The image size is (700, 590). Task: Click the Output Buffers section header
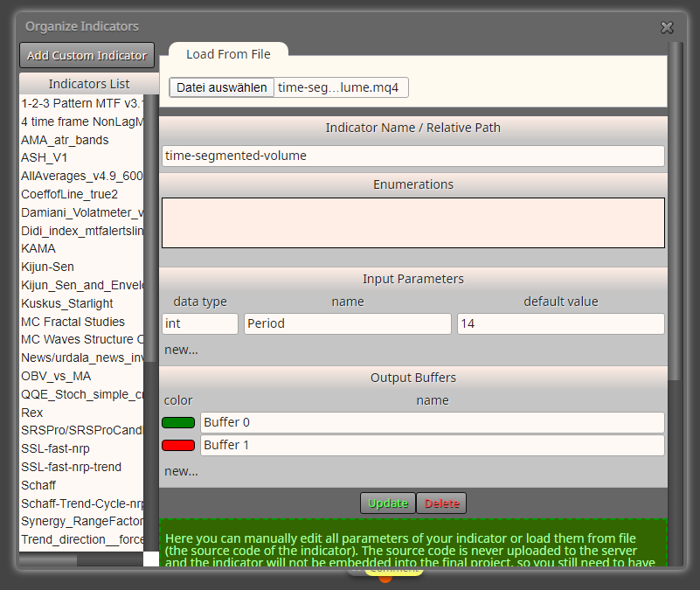coord(413,378)
